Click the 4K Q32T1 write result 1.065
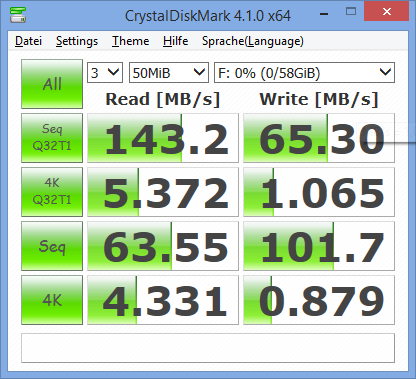This screenshot has height=379, width=416. (319, 192)
